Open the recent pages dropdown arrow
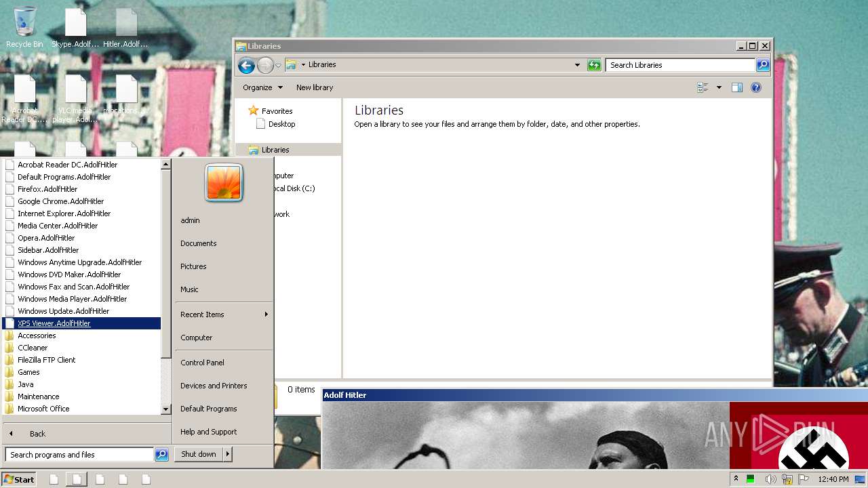 (x=278, y=65)
